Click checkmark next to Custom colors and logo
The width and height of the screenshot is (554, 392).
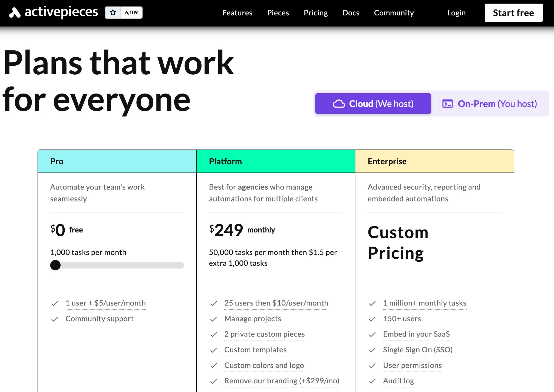[214, 366]
